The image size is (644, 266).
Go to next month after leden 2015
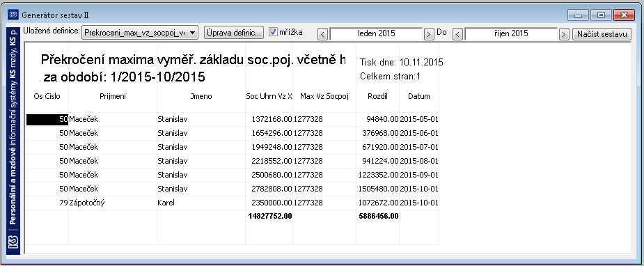click(x=428, y=34)
